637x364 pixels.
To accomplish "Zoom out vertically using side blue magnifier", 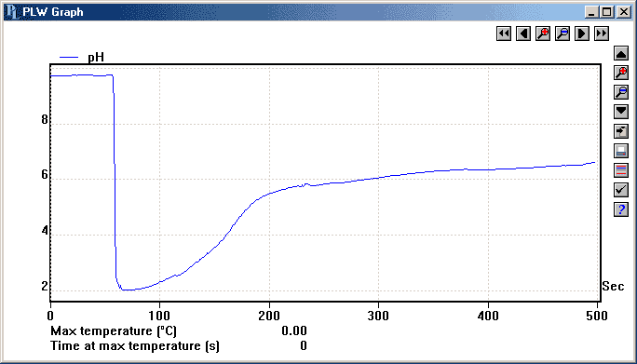I will click(x=621, y=92).
